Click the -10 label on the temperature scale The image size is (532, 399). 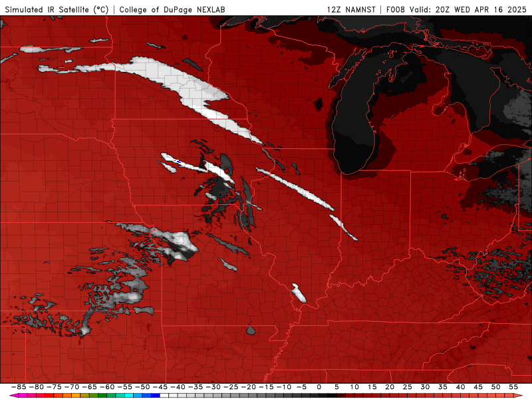pos(283,387)
